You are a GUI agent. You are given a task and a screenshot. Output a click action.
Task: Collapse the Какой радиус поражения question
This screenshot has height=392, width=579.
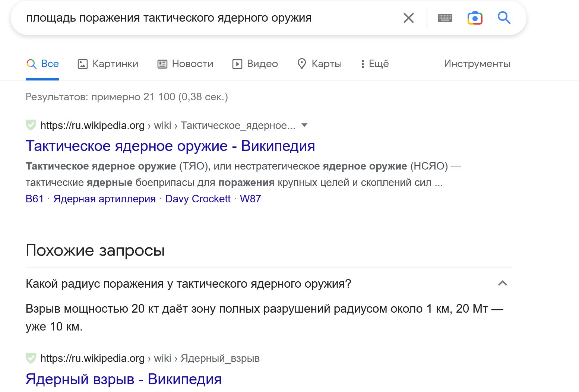pos(502,284)
